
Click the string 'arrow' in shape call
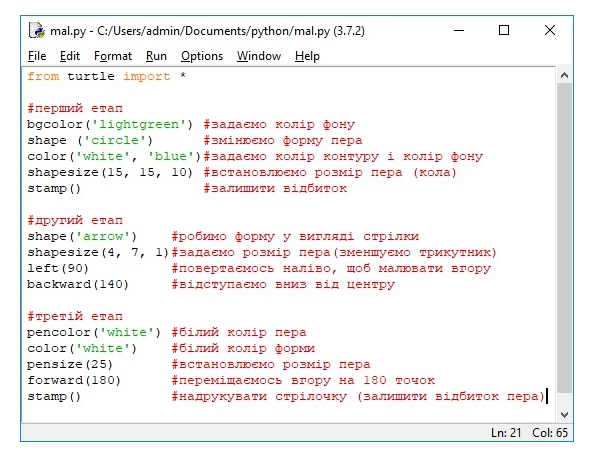click(x=103, y=236)
